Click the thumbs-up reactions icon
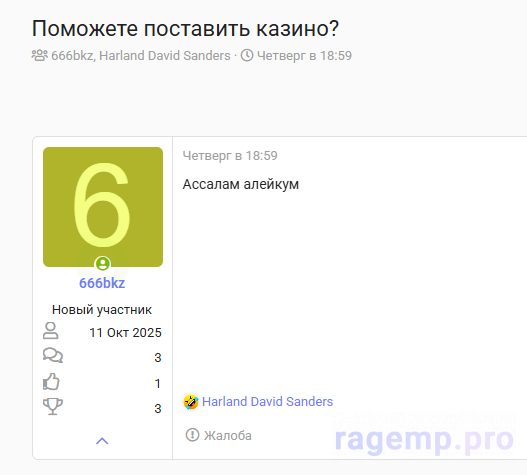Viewport: 527px width, 475px height. [x=51, y=382]
